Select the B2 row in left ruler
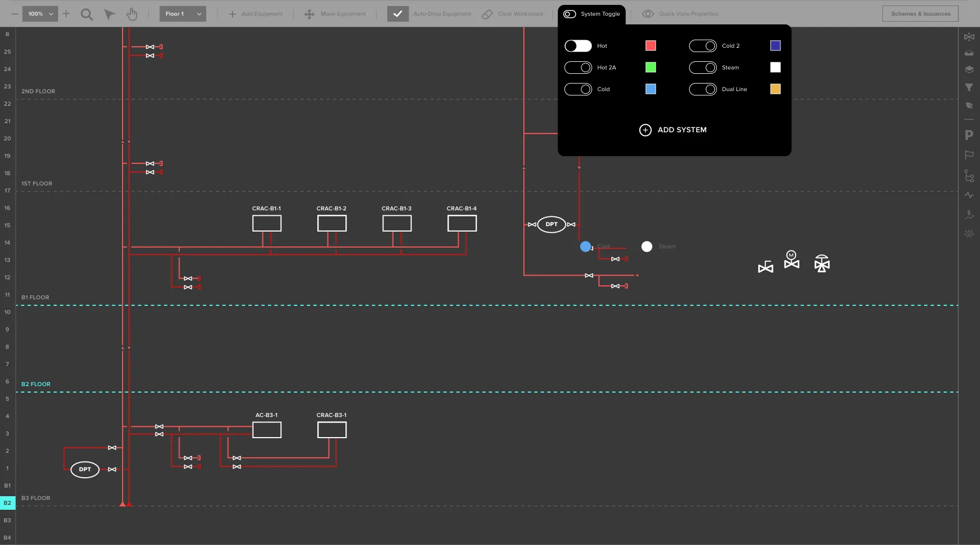 click(x=8, y=503)
